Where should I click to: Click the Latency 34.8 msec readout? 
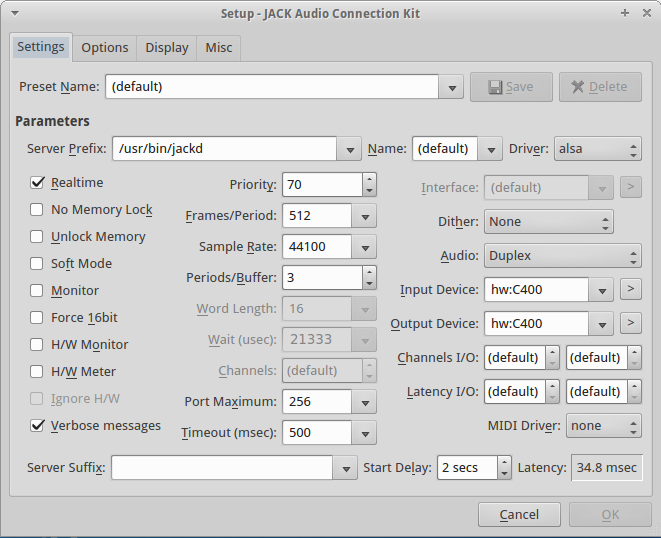(607, 468)
